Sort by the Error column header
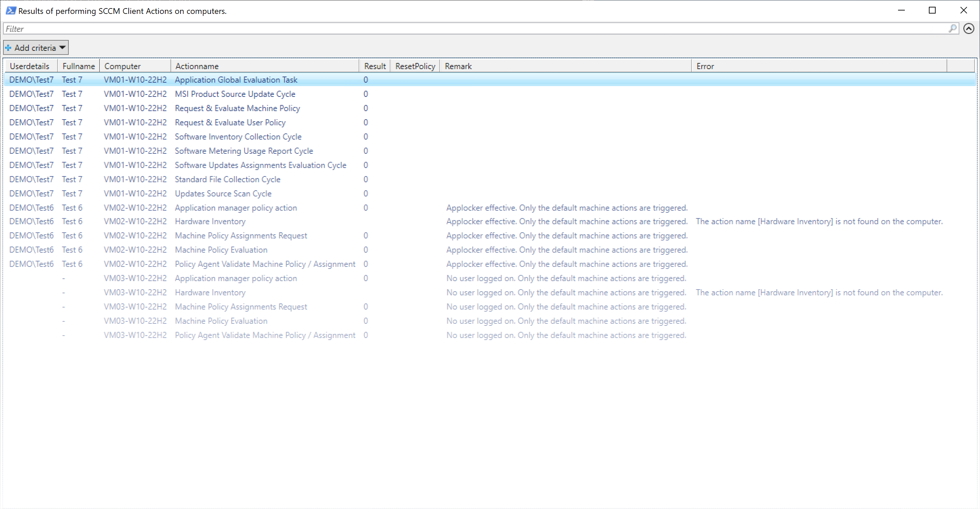Viewport: 980px width, 509px height. 705,66
